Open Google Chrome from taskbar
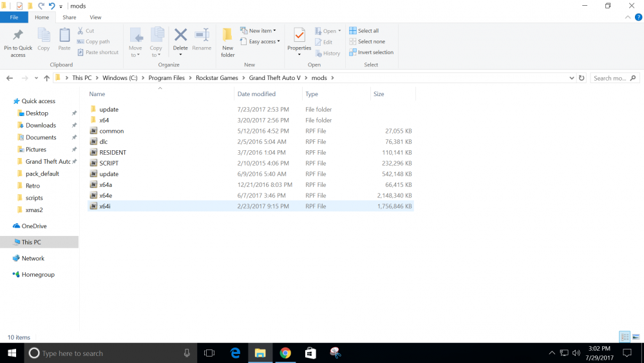 click(x=285, y=353)
